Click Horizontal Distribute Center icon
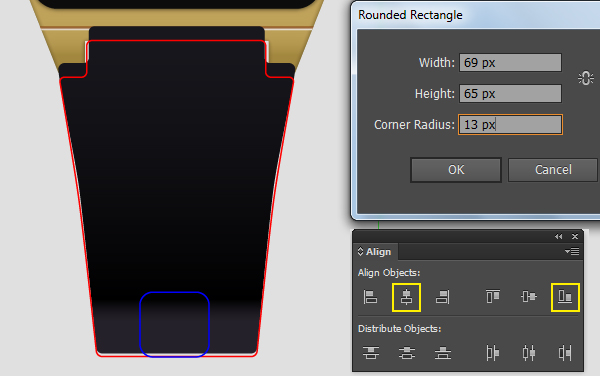 tap(529, 353)
